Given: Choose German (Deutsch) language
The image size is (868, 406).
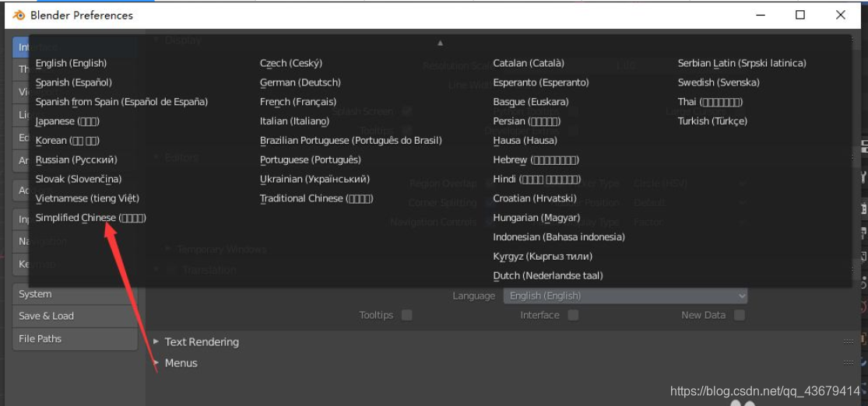Looking at the screenshot, I should click(300, 83).
